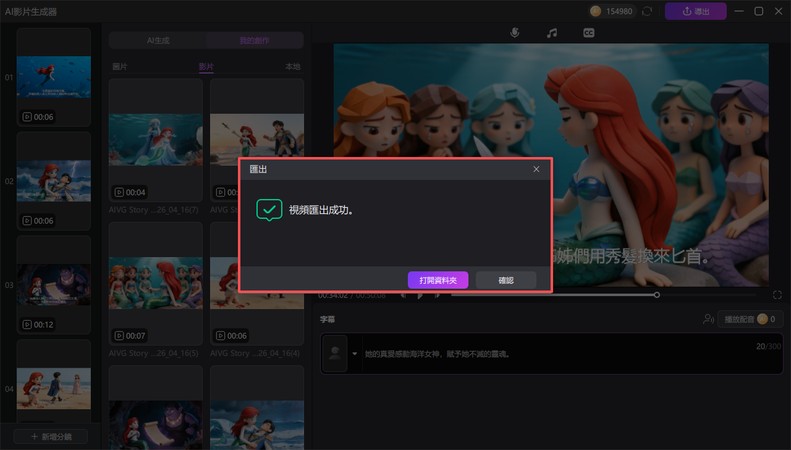Image resolution: width=791 pixels, height=450 pixels.
Task: Click 新增分鏡 to add a scene
Action: point(51,436)
